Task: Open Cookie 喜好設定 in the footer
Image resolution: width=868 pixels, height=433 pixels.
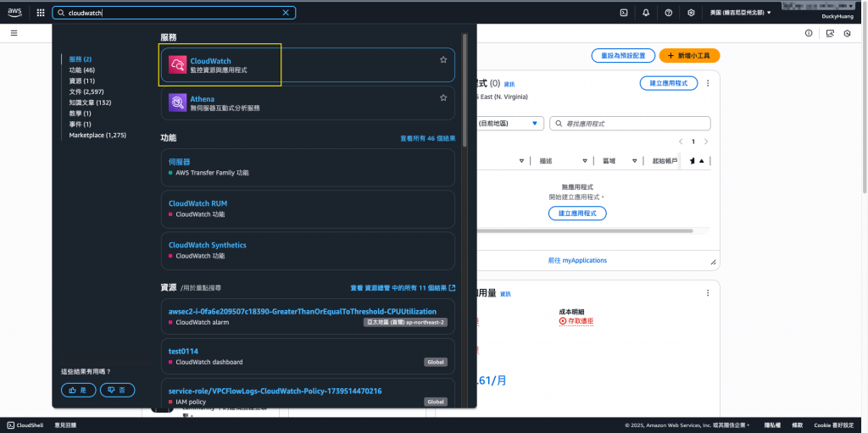Action: [834, 425]
